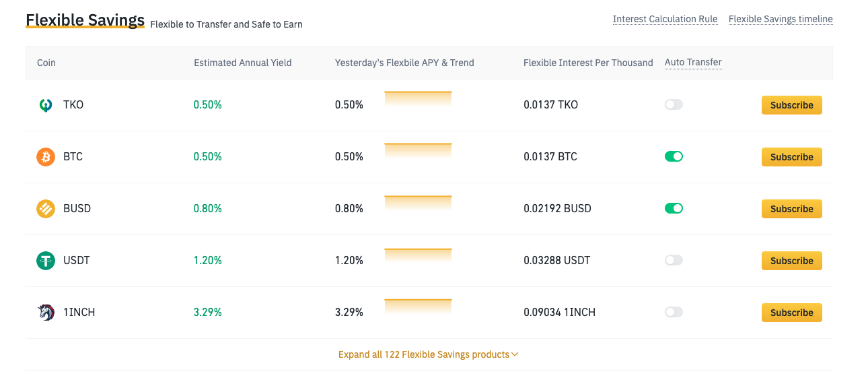Click the Estimated Annual Yield header

(x=243, y=63)
